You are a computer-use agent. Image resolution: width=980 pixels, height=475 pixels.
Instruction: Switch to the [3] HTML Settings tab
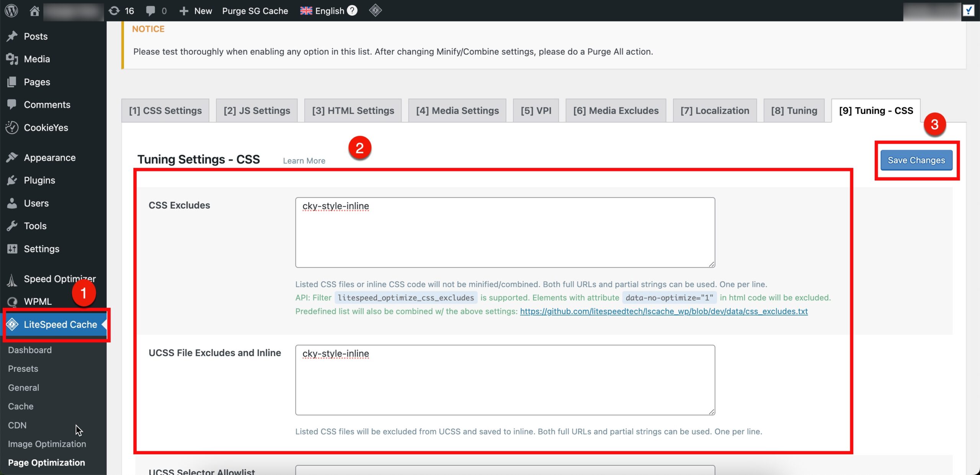(353, 111)
